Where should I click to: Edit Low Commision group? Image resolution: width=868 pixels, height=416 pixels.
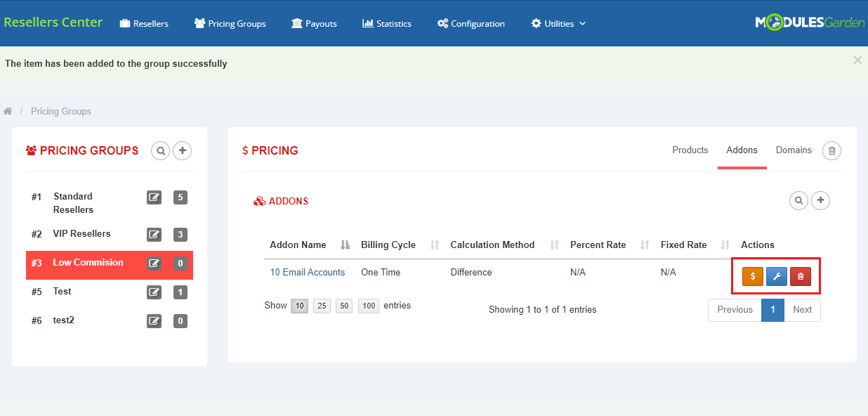tap(154, 264)
